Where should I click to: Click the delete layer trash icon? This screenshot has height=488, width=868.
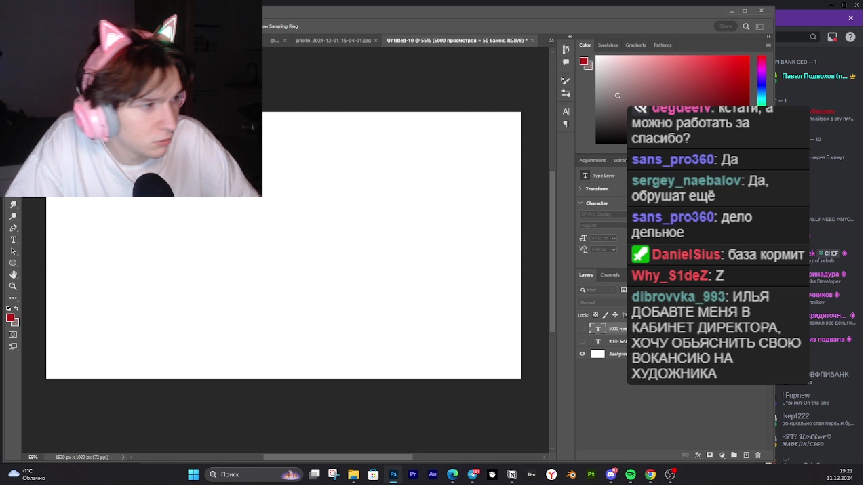758,455
